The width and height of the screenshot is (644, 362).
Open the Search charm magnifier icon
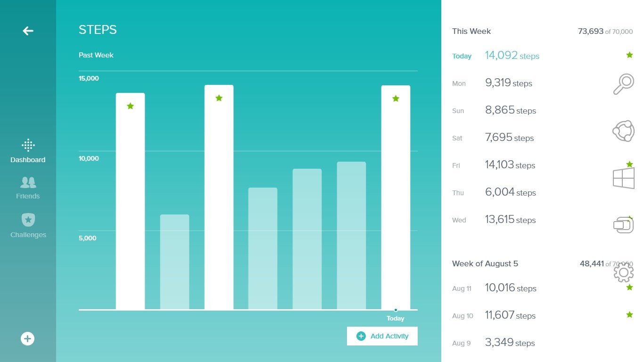623,84
